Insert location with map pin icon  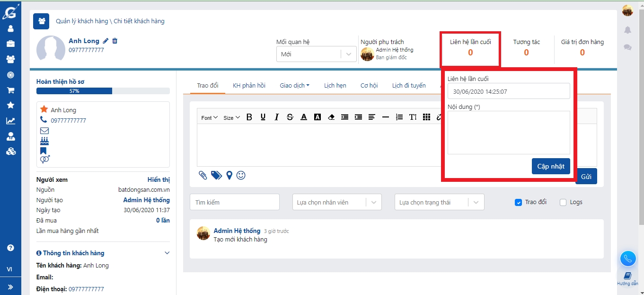point(229,176)
